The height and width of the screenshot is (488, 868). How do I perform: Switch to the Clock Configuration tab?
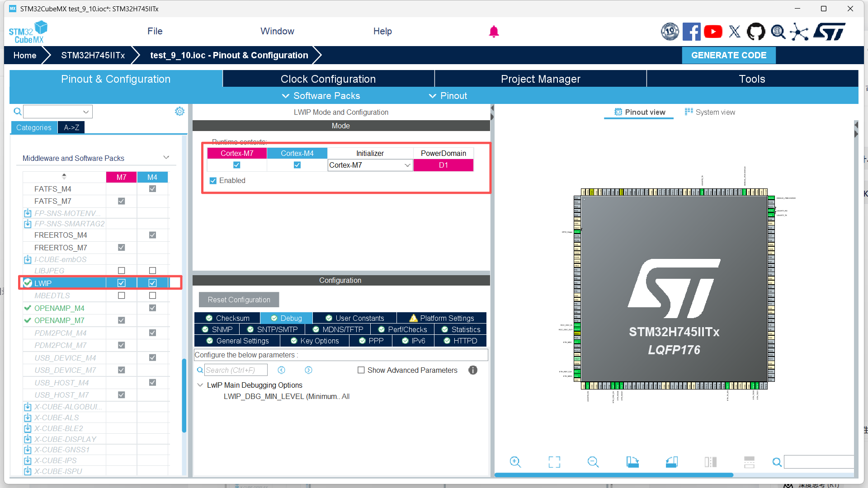328,79
